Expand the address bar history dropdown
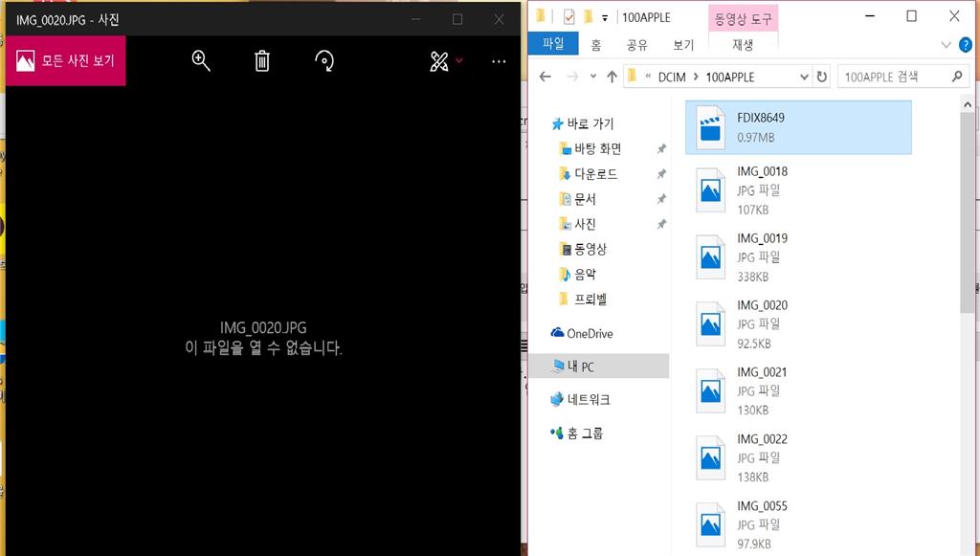Screen dimensions: 980x556 click(x=804, y=77)
